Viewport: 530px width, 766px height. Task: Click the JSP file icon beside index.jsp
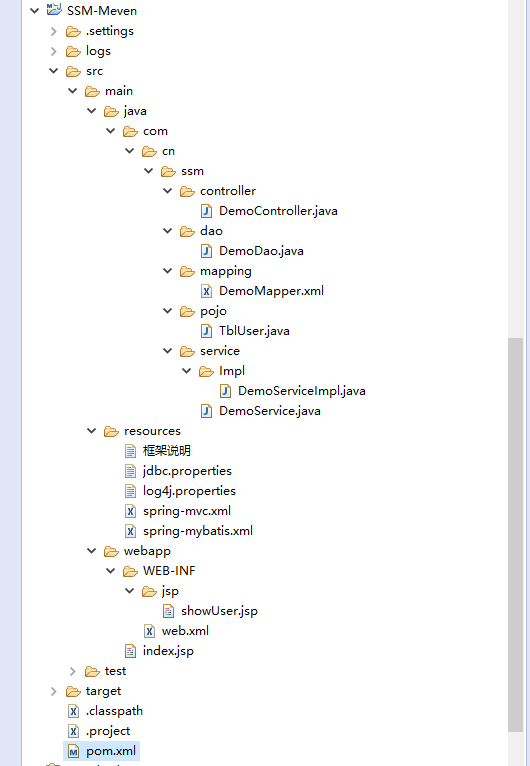(130, 651)
